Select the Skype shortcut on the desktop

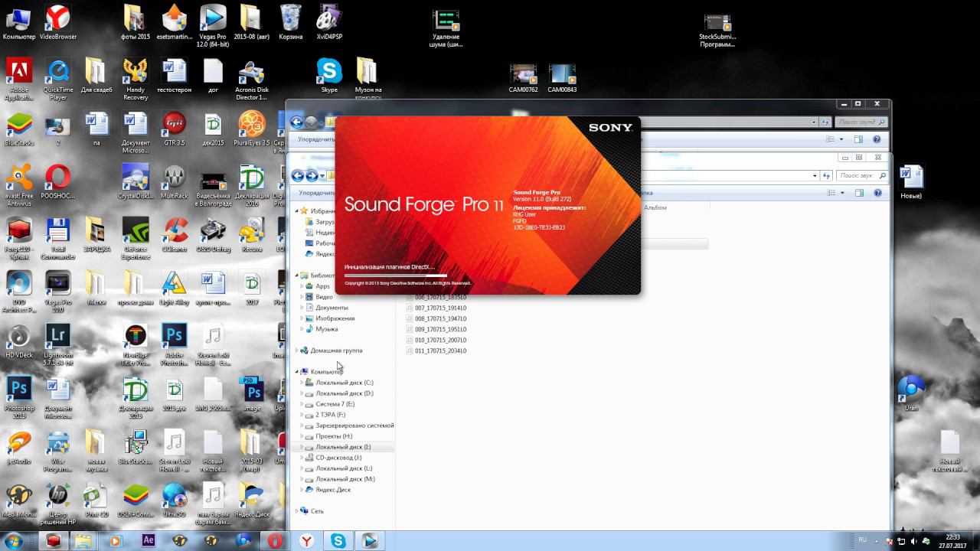(329, 75)
